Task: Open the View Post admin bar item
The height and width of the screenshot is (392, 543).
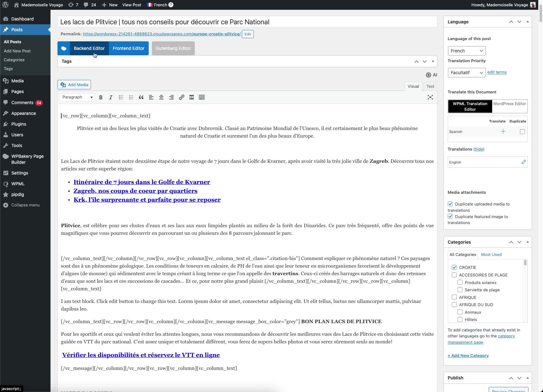Action: coord(132,5)
